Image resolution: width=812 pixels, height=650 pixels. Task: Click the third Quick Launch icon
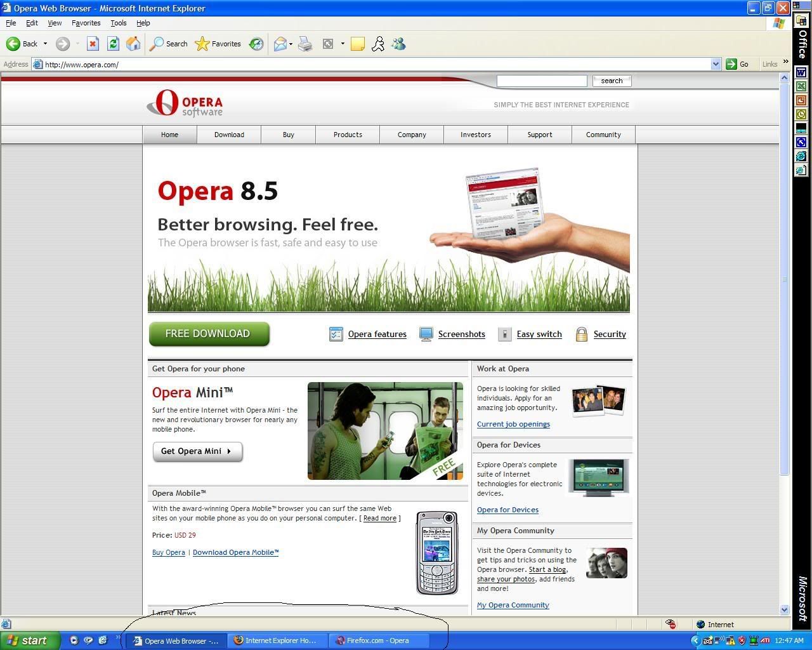(x=103, y=640)
